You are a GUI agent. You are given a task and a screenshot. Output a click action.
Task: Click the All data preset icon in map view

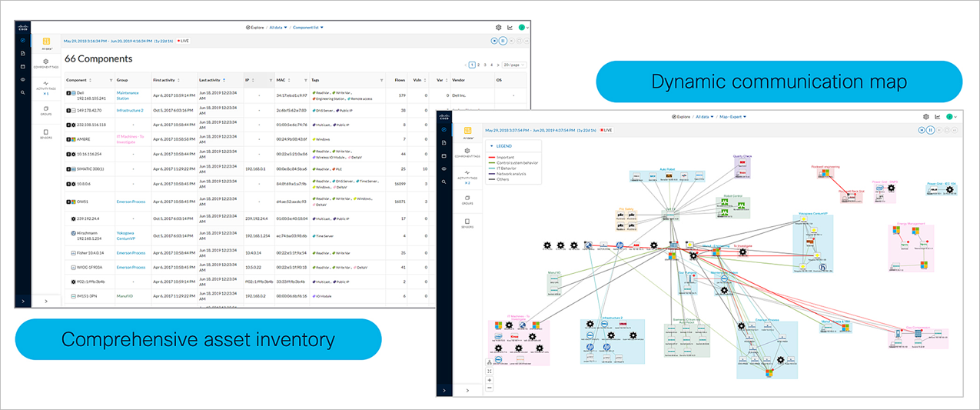tap(467, 132)
